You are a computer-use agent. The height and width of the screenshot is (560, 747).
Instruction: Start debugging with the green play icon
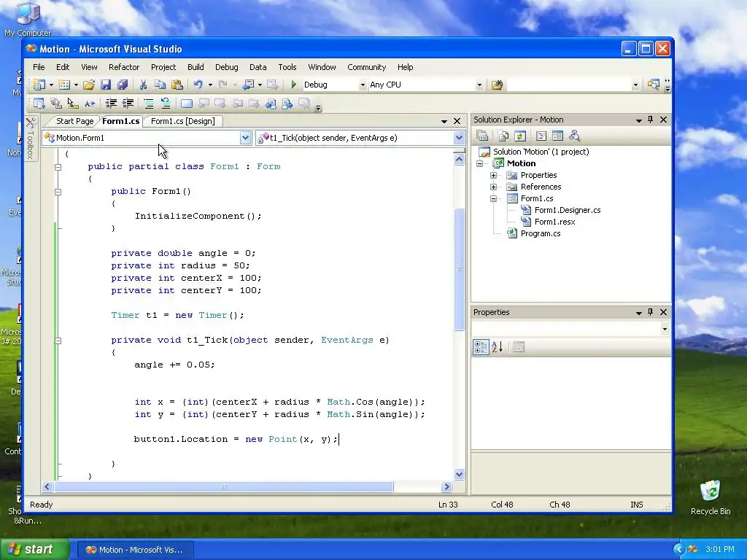[293, 85]
